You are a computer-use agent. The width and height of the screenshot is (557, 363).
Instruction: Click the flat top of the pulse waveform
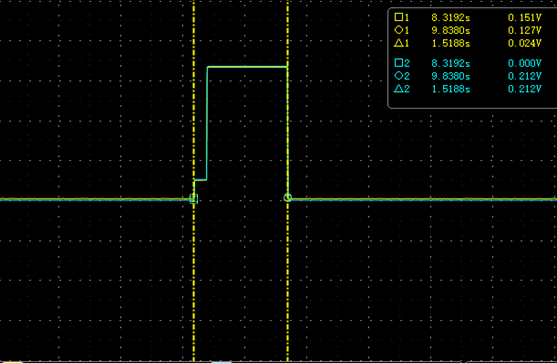pyautogui.click(x=247, y=66)
